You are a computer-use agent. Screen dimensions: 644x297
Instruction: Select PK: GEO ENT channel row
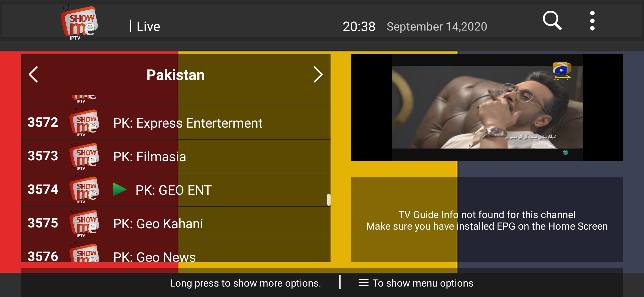pos(176,190)
